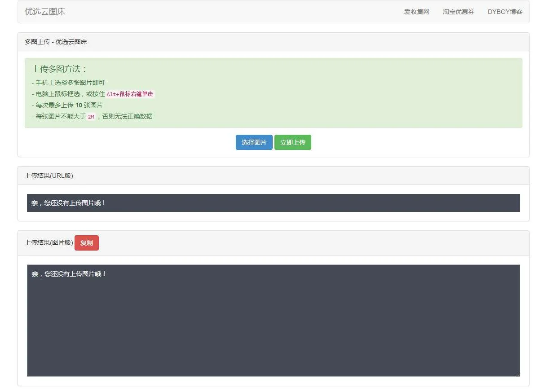
Task: Select the 上传结果(URL版) panel heading
Action: tap(49, 176)
